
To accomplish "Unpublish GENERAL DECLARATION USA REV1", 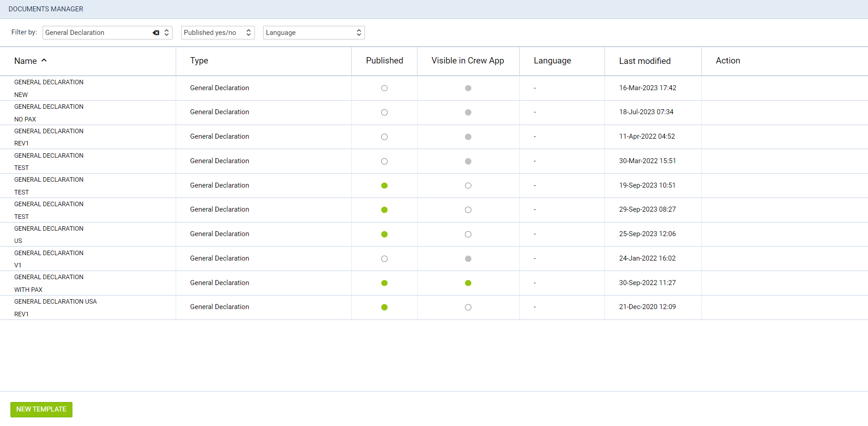I will pyautogui.click(x=384, y=307).
